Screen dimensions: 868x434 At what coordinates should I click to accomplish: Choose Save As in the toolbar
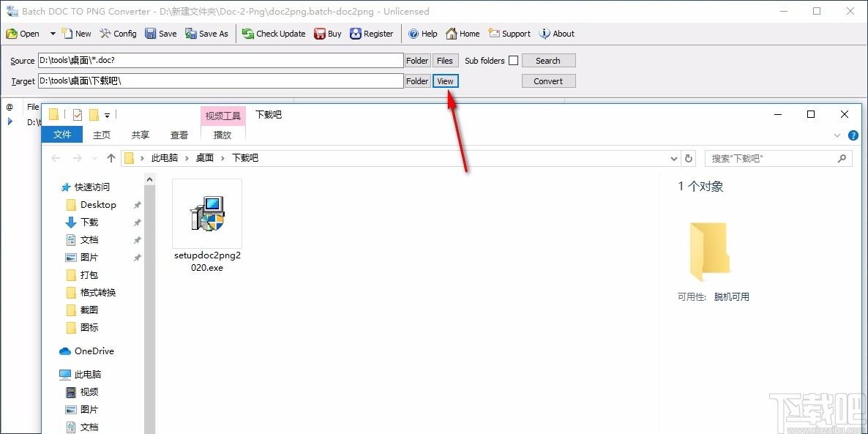pos(206,34)
